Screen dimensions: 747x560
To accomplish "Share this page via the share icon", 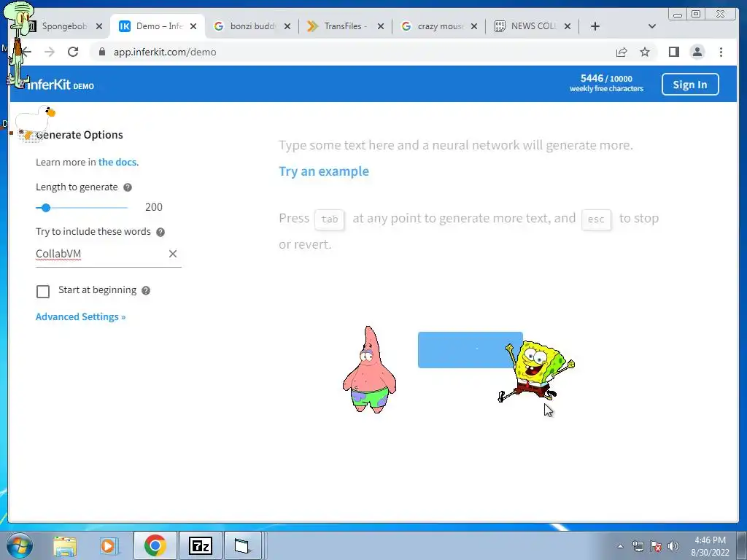I will click(622, 52).
